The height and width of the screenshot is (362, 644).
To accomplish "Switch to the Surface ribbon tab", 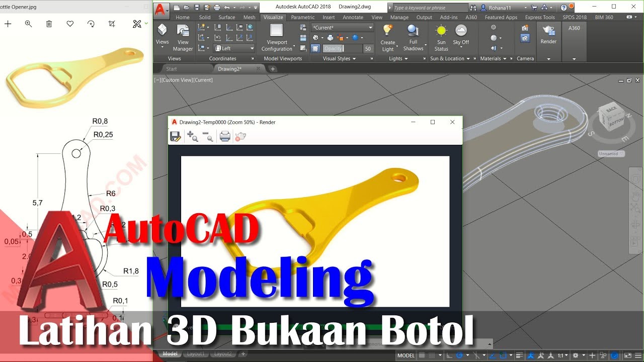I will point(226,17).
